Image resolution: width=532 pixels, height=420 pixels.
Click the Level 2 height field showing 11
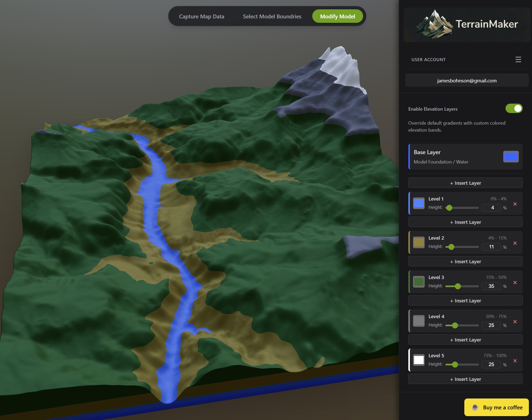491,247
